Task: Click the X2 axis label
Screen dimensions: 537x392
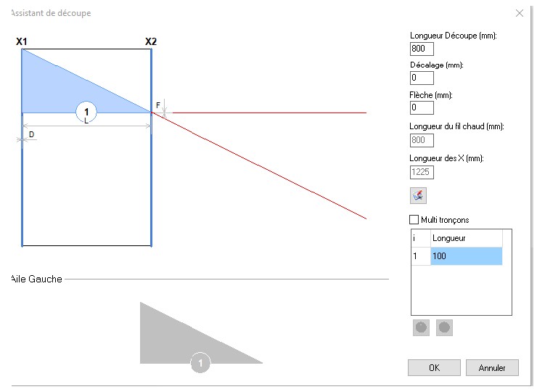Action: pyautogui.click(x=150, y=41)
